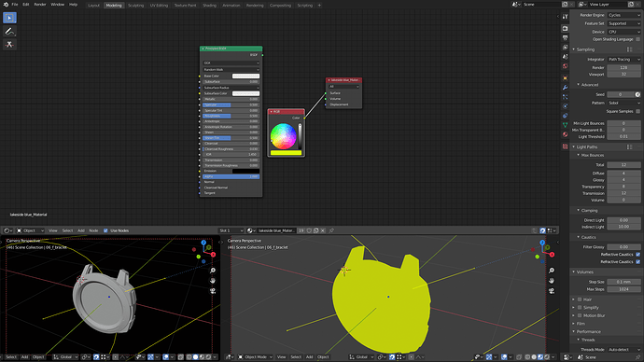This screenshot has height=362, width=644.
Task: Enable the Hair panel checkbox
Action: point(580,299)
